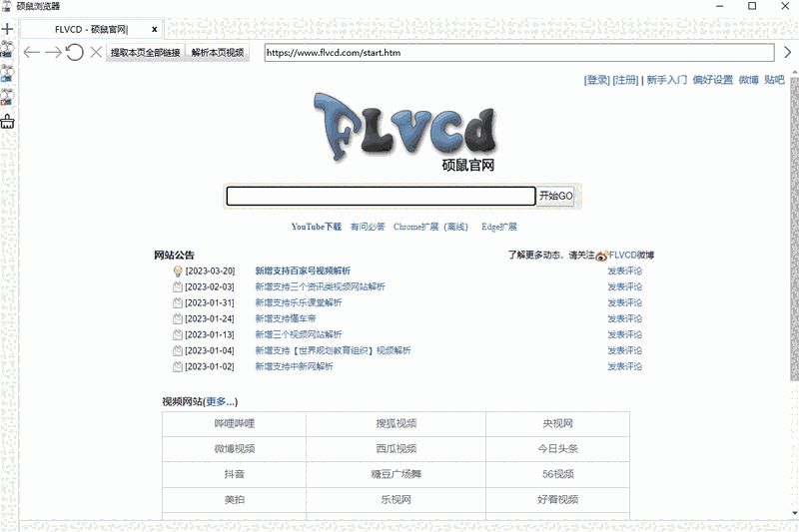799x532 pixels.
Task: Click 发表评论 in the 2023-01-02 row
Action: 625,366
